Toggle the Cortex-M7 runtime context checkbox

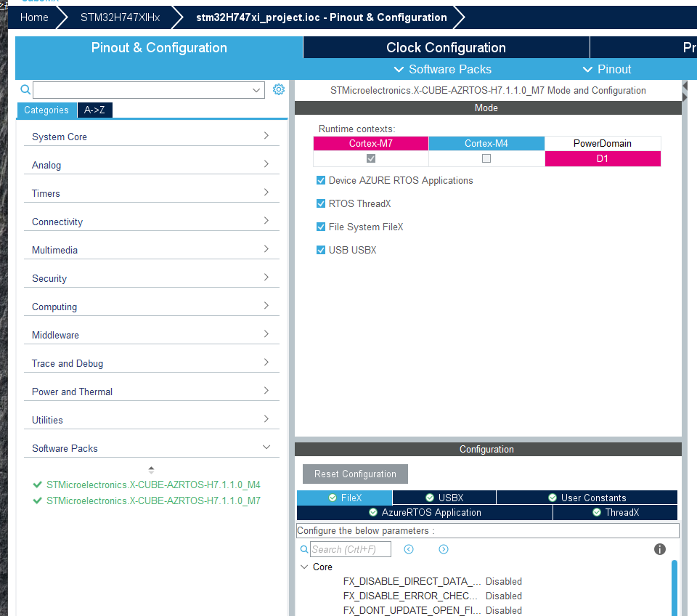(371, 158)
